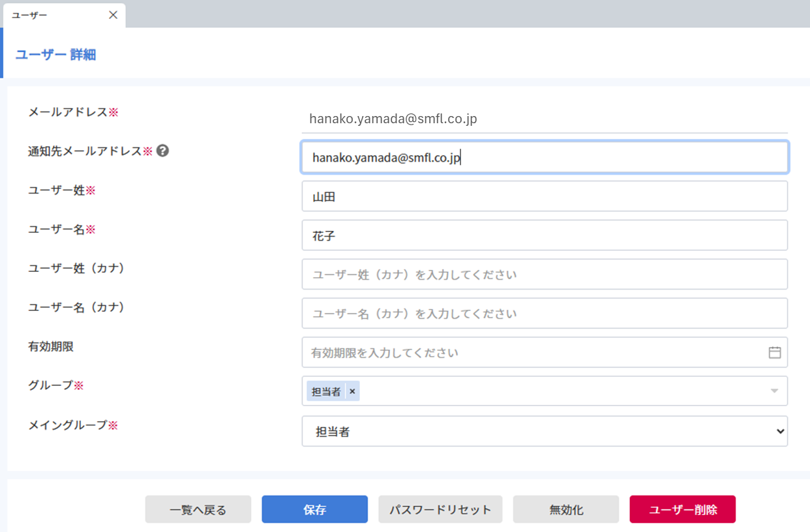The width and height of the screenshot is (810, 532).
Task: Click the ユーザー名（カナ） input field
Action: pos(545,314)
